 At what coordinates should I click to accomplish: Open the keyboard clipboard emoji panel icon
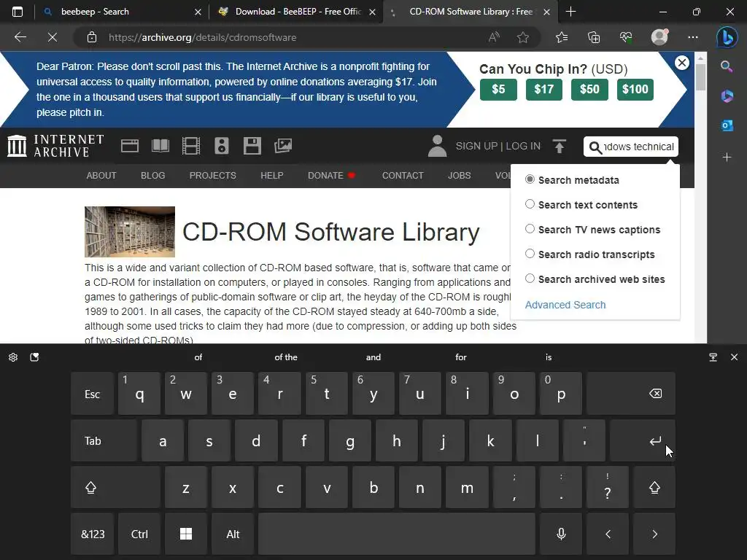click(34, 357)
